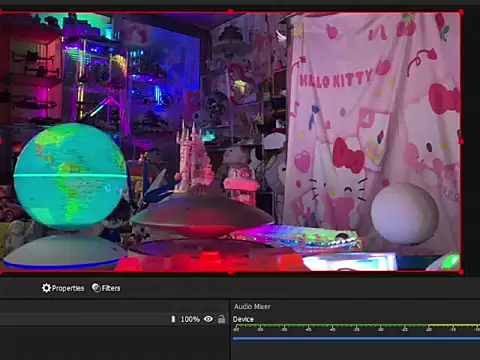
Task: Click the bottom-center red transform handle
Action: point(230,272)
